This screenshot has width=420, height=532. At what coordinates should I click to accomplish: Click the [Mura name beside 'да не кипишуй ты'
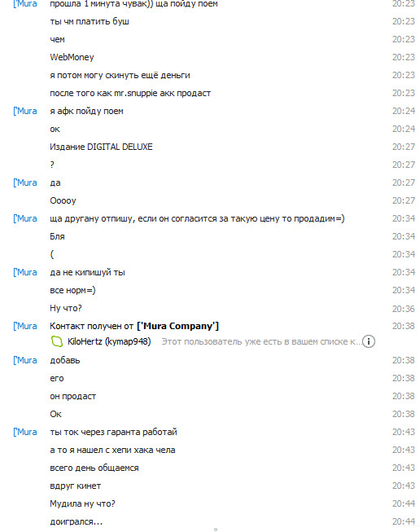pos(25,272)
